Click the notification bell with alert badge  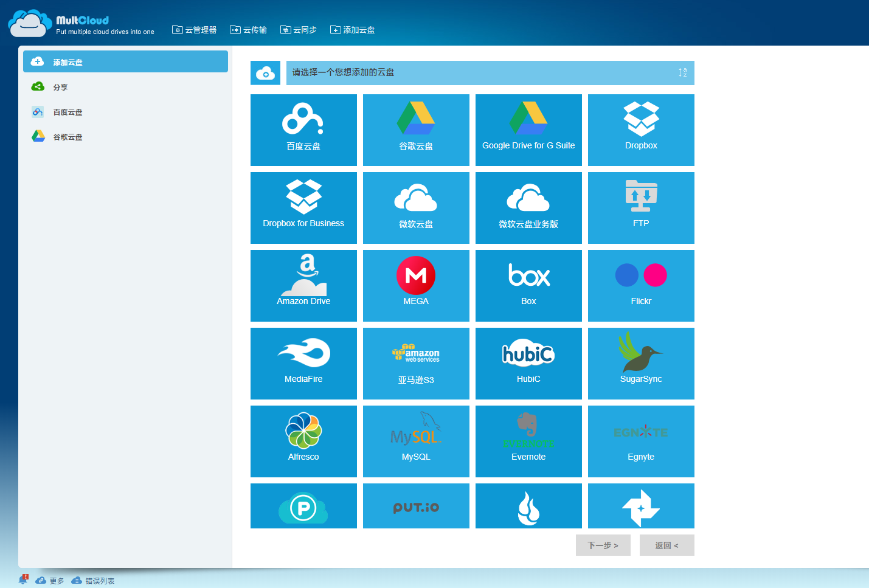23,579
